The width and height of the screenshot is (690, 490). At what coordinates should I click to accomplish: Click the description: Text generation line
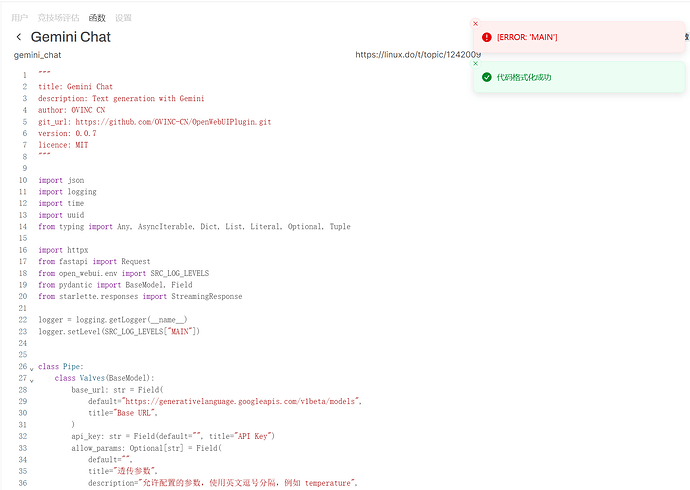121,99
